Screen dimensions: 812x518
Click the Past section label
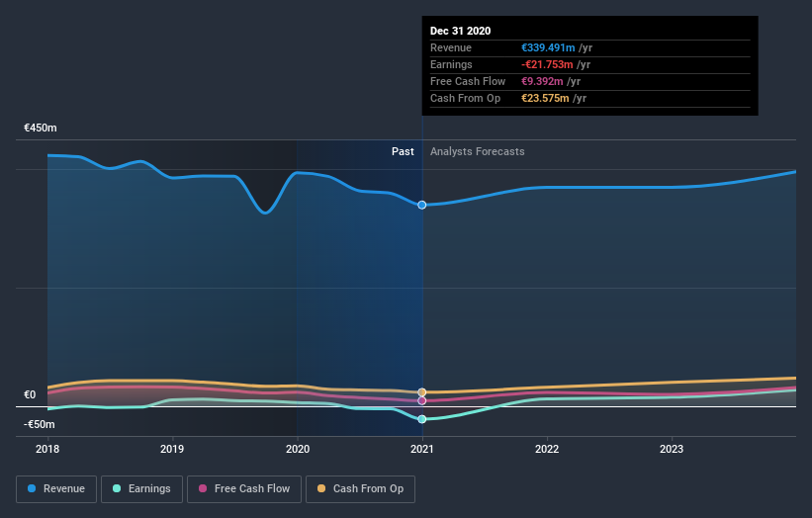403,151
